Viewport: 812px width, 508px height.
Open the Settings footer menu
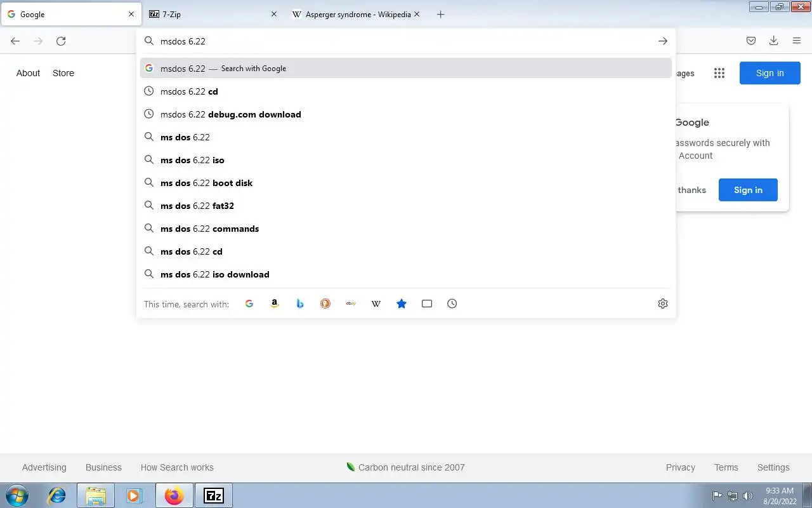[773, 467]
